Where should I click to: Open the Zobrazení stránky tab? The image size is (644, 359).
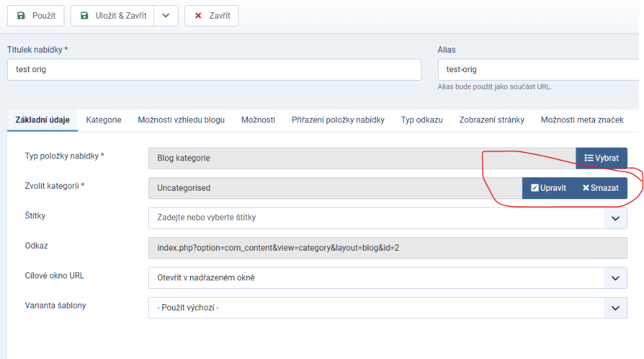(491, 120)
